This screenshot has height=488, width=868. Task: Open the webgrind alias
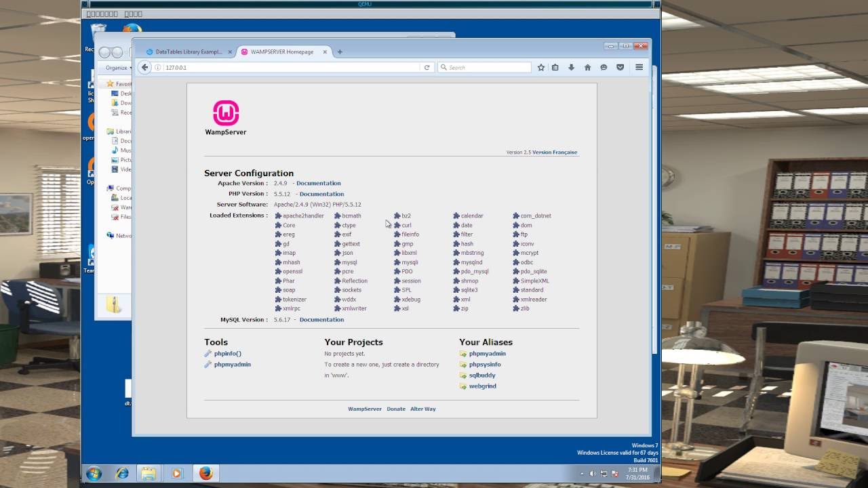point(483,386)
